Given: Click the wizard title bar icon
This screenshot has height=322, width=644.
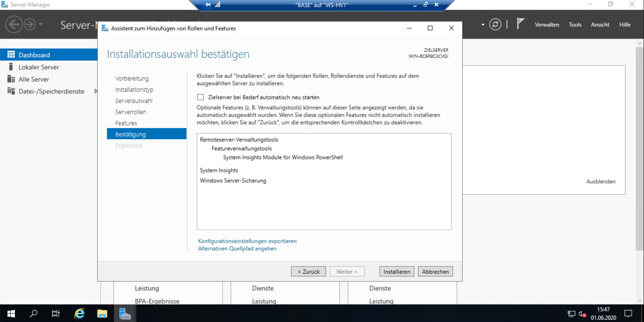Looking at the screenshot, I should tap(105, 28).
